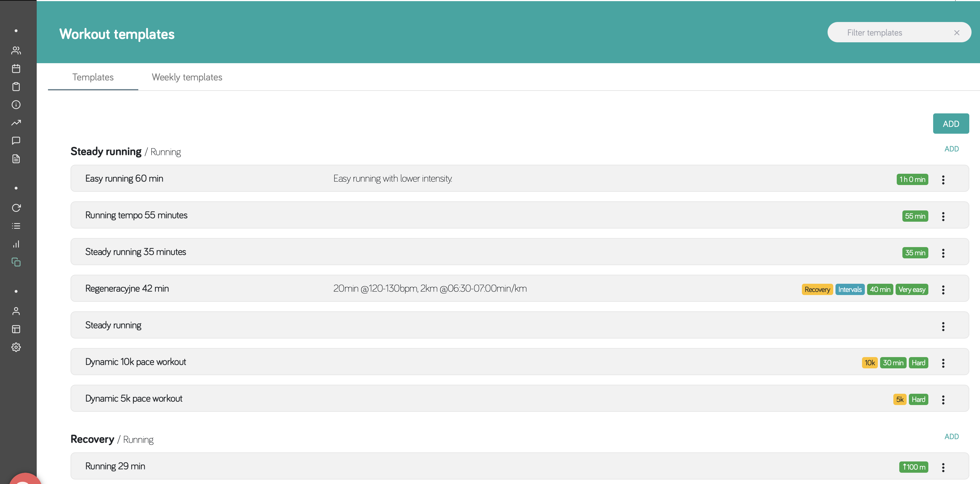Open the chat message icon in sidebar
980x484 pixels.
click(x=16, y=141)
